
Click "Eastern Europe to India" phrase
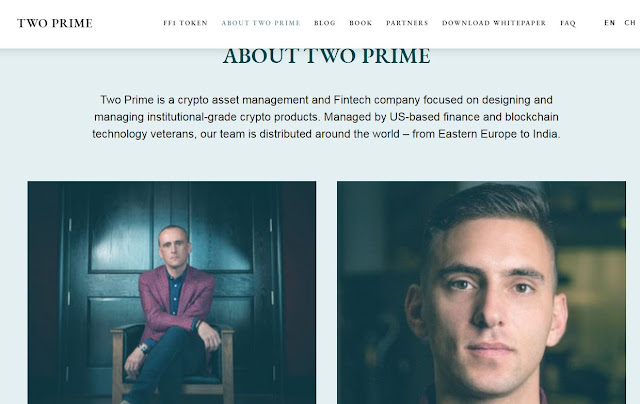pyautogui.click(x=498, y=134)
